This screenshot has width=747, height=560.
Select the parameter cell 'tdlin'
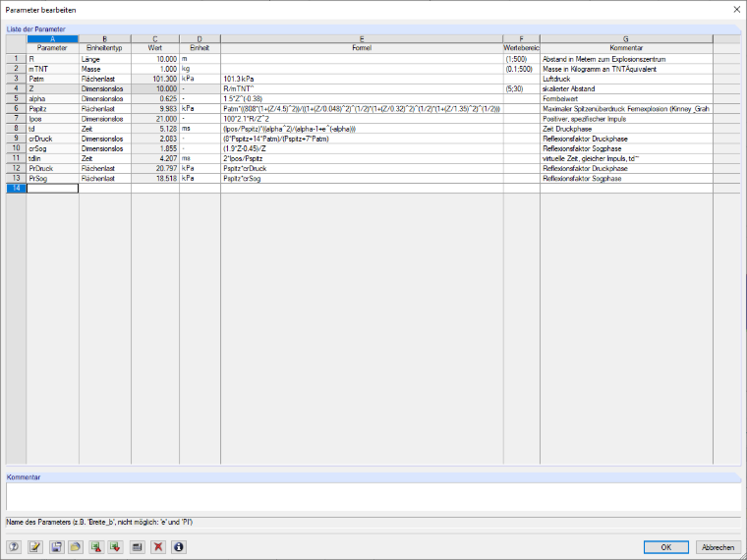52,158
